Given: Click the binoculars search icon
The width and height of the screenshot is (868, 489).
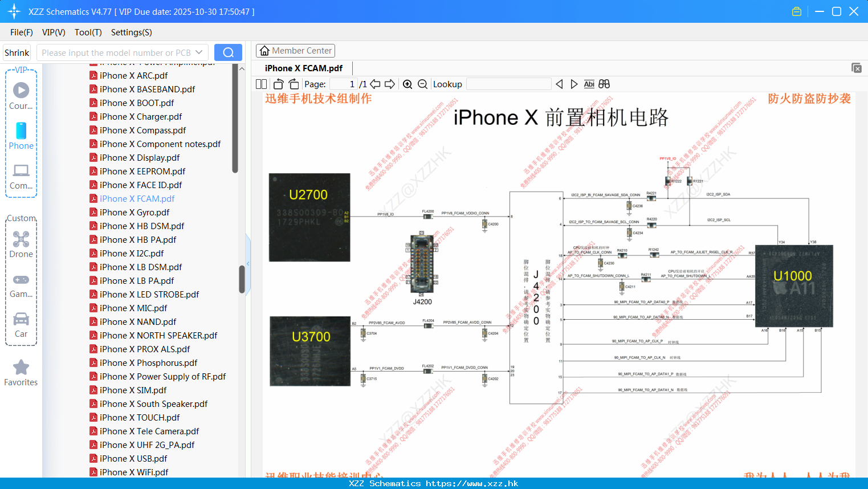Looking at the screenshot, I should click(604, 84).
